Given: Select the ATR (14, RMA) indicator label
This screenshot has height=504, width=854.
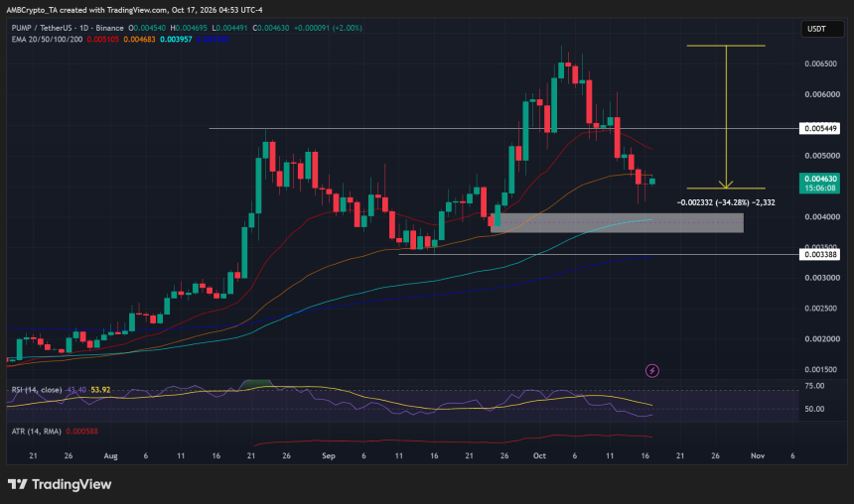Looking at the screenshot, I should pyautogui.click(x=36, y=431).
